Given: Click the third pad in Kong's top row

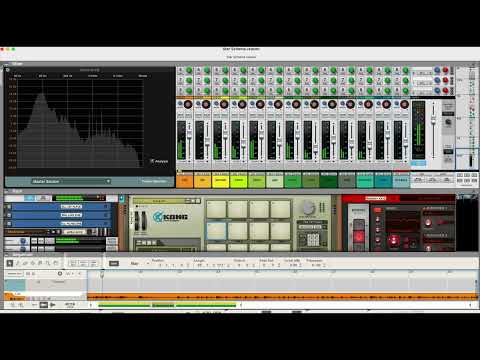Looking at the screenshot, I should tap(259, 209).
